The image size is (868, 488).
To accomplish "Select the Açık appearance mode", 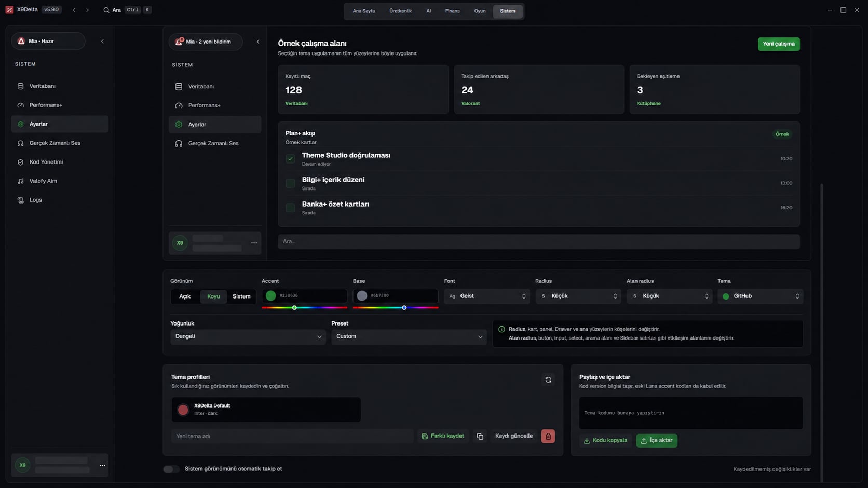I will tap(185, 296).
